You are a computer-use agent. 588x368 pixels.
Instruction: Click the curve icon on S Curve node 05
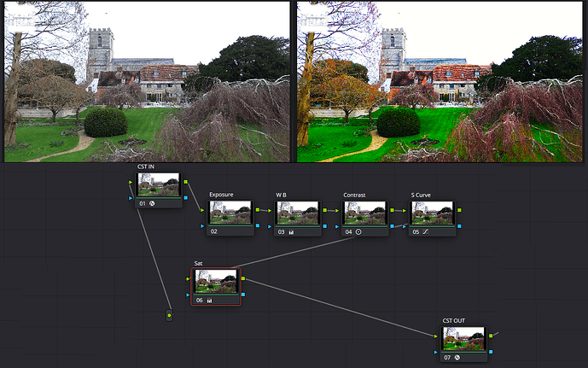point(426,231)
